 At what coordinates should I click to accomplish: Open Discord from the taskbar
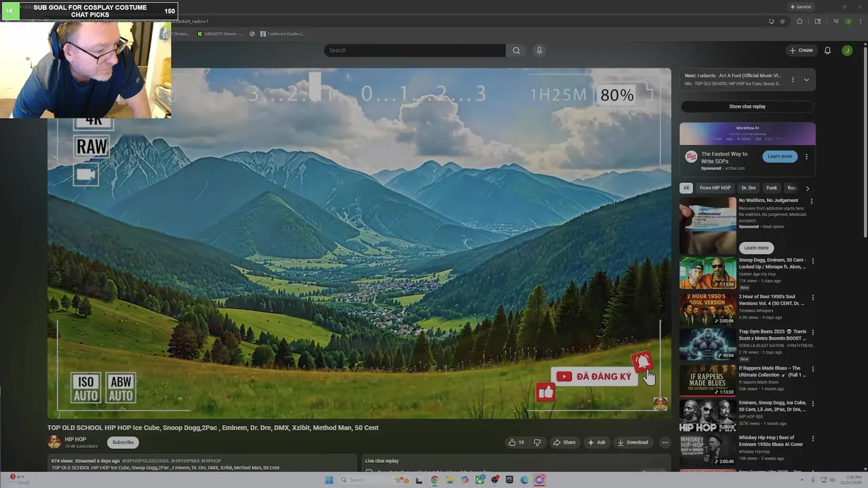(x=540, y=480)
